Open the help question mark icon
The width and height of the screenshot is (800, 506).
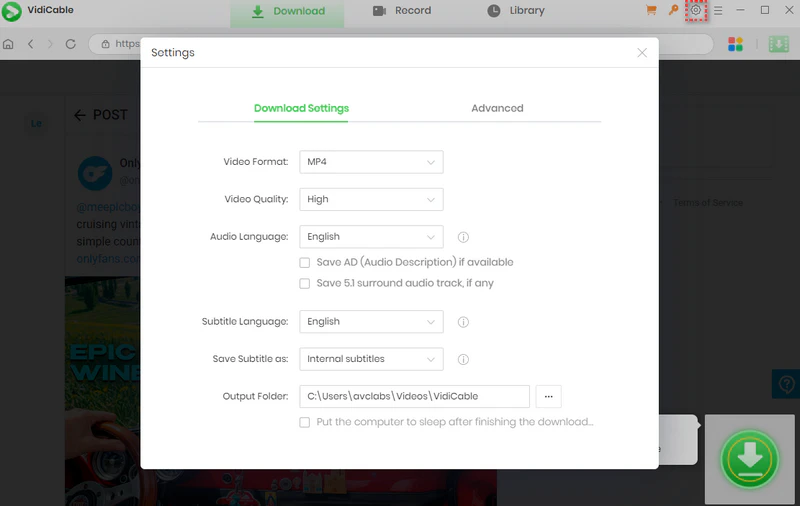coord(786,384)
